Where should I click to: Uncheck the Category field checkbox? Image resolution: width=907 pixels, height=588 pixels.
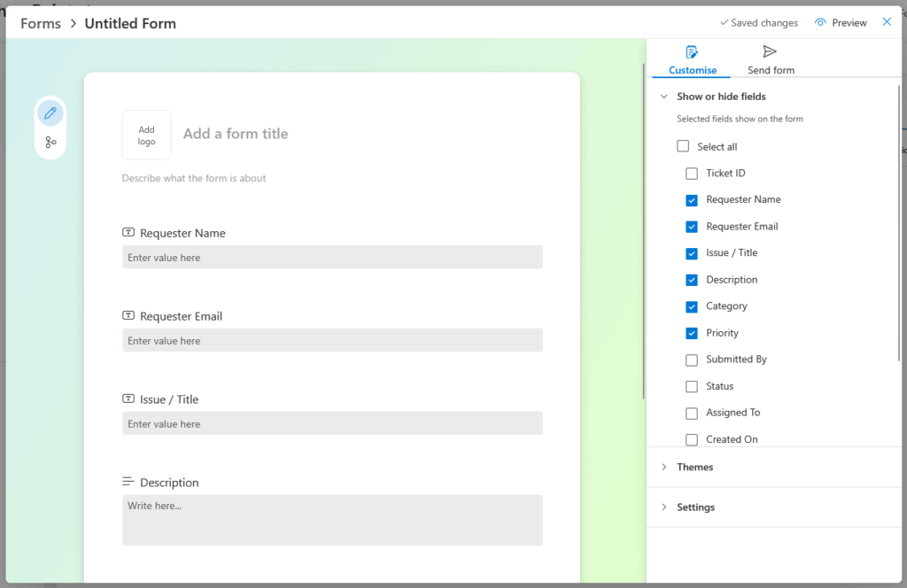(x=692, y=306)
